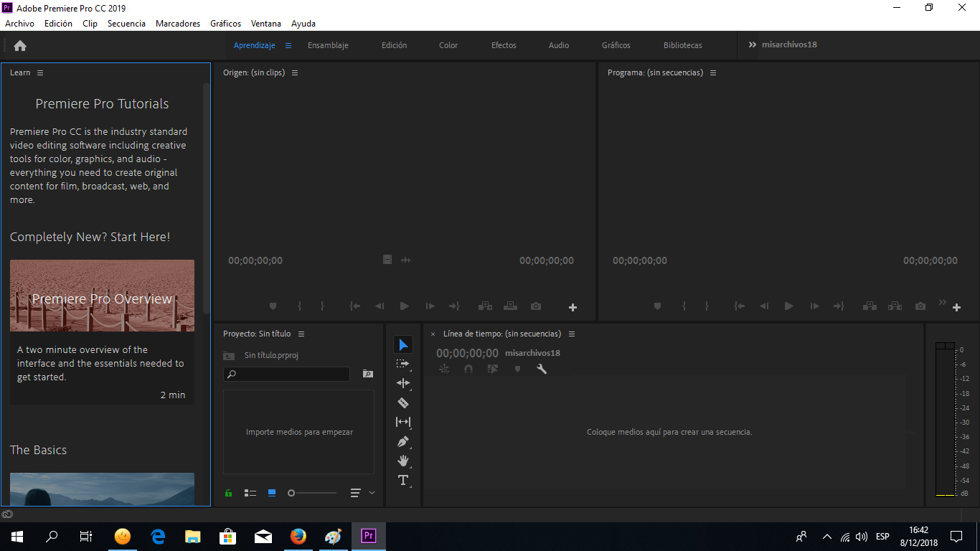Open the Marcadores menu
Image resolution: width=980 pixels, height=551 pixels.
178,24
